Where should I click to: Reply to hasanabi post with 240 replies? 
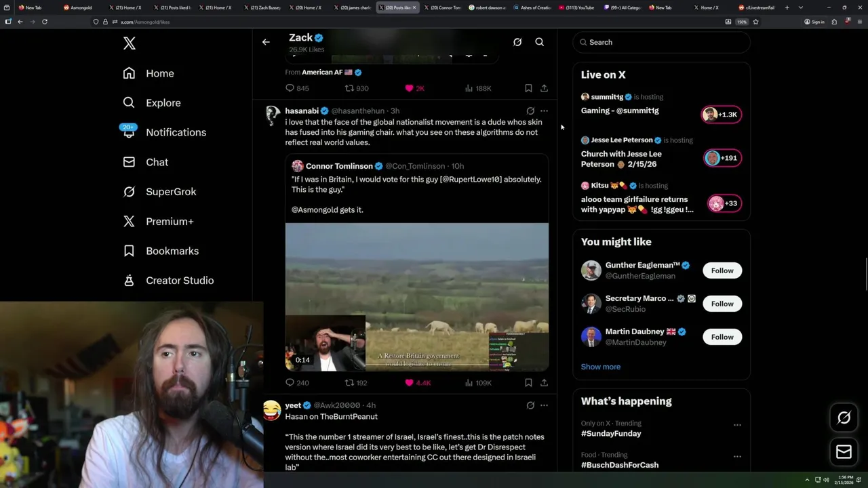[297, 383]
